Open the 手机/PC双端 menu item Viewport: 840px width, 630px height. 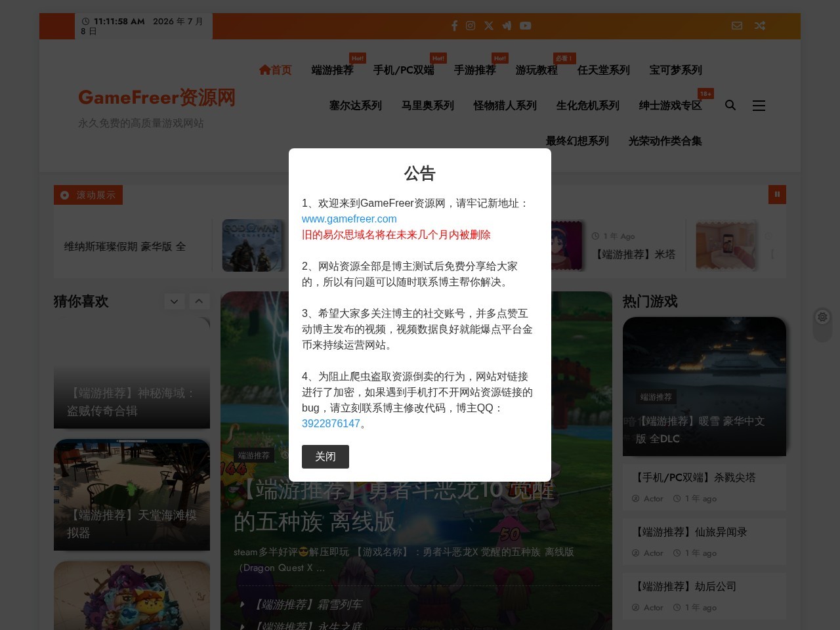pyautogui.click(x=404, y=70)
